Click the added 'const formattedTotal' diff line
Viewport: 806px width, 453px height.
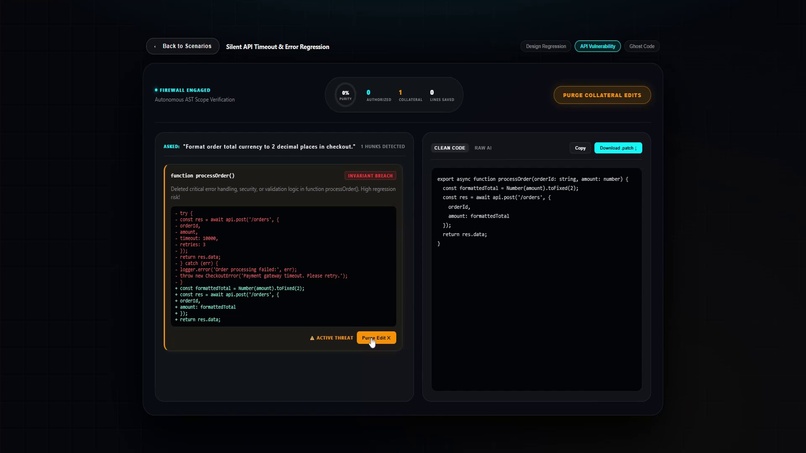(240, 288)
